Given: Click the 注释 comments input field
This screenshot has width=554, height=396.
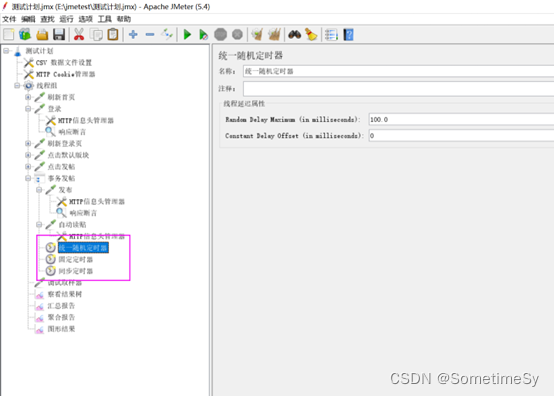Looking at the screenshot, I should tap(398, 89).
